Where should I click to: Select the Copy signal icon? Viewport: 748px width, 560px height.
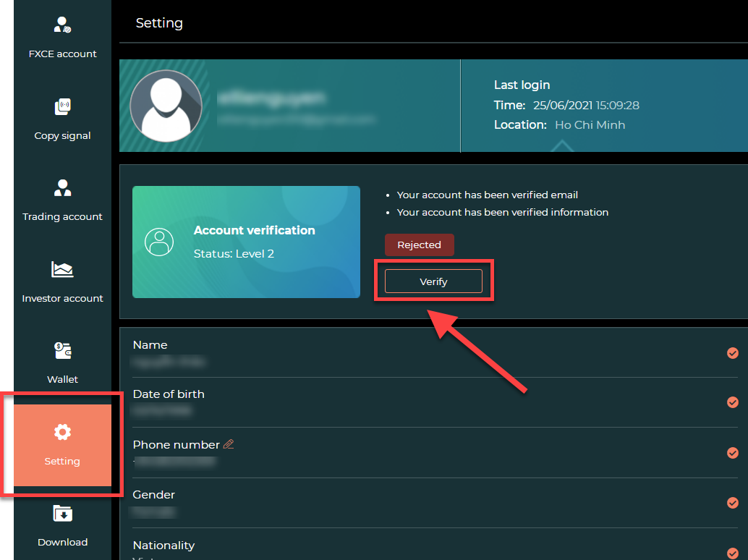(62, 106)
